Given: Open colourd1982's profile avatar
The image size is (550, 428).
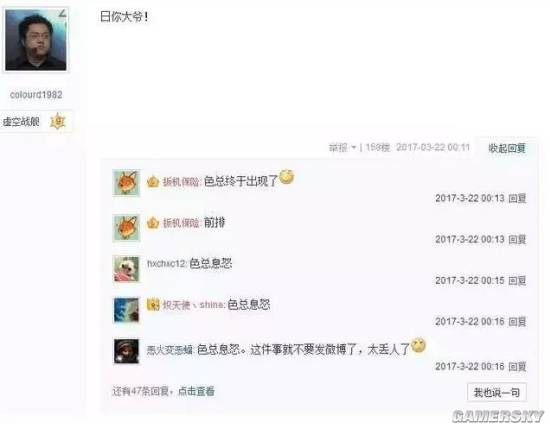Looking at the screenshot, I should pyautogui.click(x=36, y=40).
